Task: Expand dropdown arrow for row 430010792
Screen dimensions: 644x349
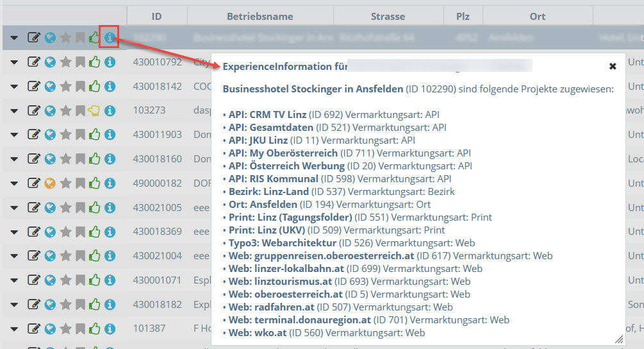Action: click(x=14, y=62)
